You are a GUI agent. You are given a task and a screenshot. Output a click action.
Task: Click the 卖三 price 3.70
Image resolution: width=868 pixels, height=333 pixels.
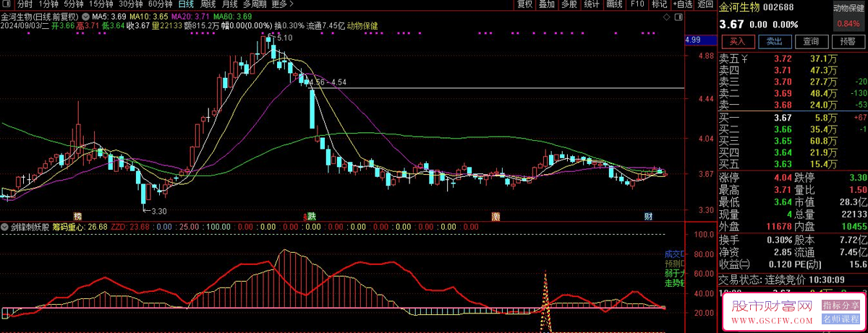point(783,82)
